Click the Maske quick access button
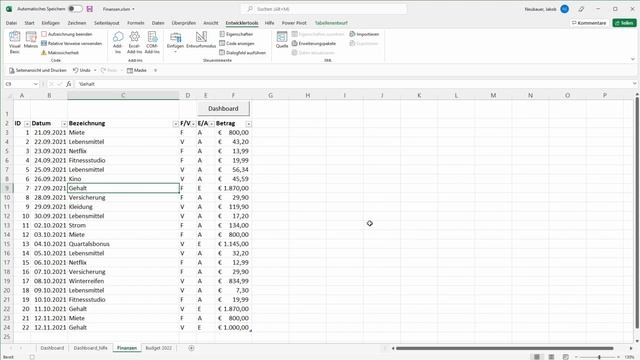640x360 pixels. tap(137, 70)
